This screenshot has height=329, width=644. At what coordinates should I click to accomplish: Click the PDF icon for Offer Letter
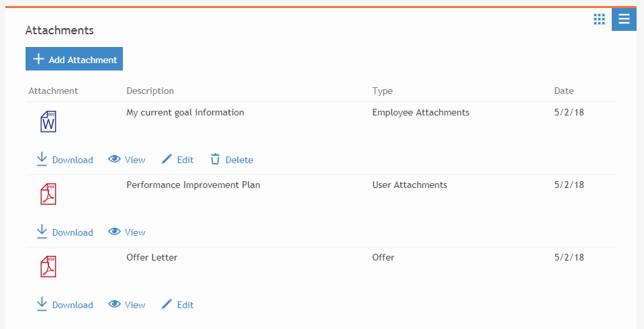pos(48,267)
